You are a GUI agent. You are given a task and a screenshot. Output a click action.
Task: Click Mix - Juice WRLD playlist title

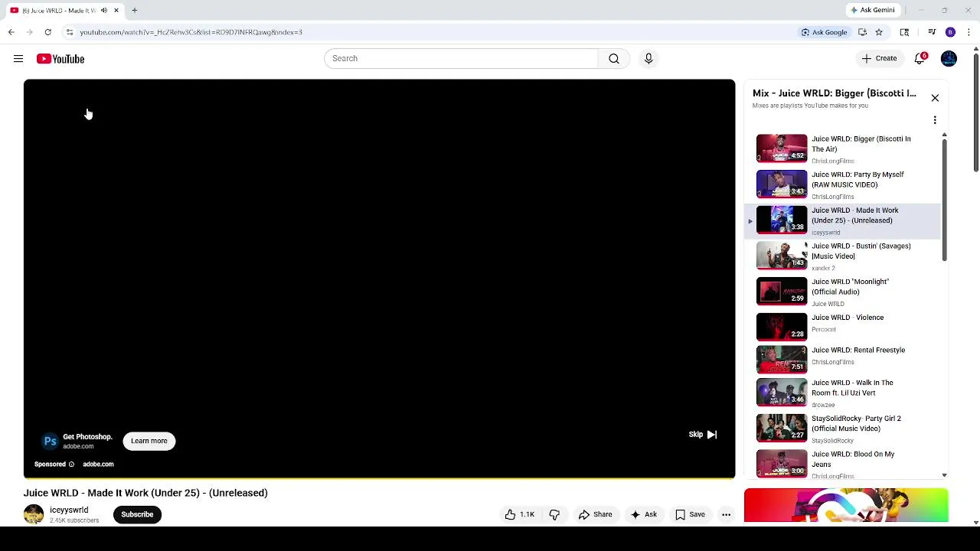tap(834, 93)
